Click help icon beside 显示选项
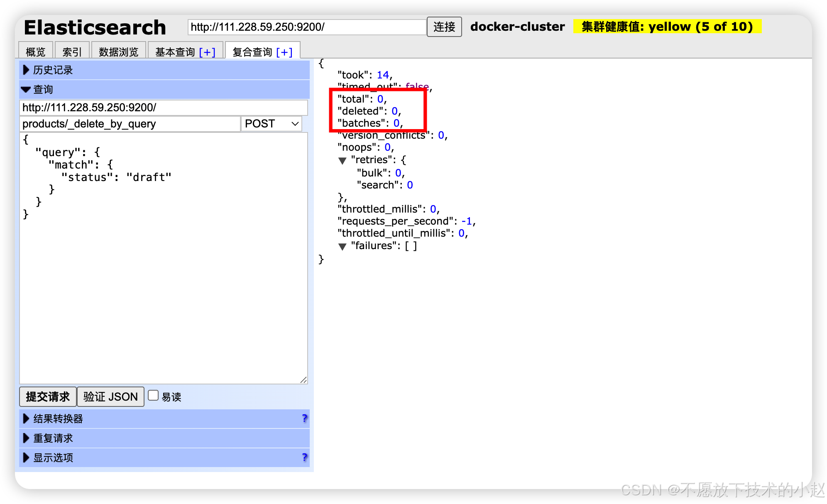 [304, 457]
